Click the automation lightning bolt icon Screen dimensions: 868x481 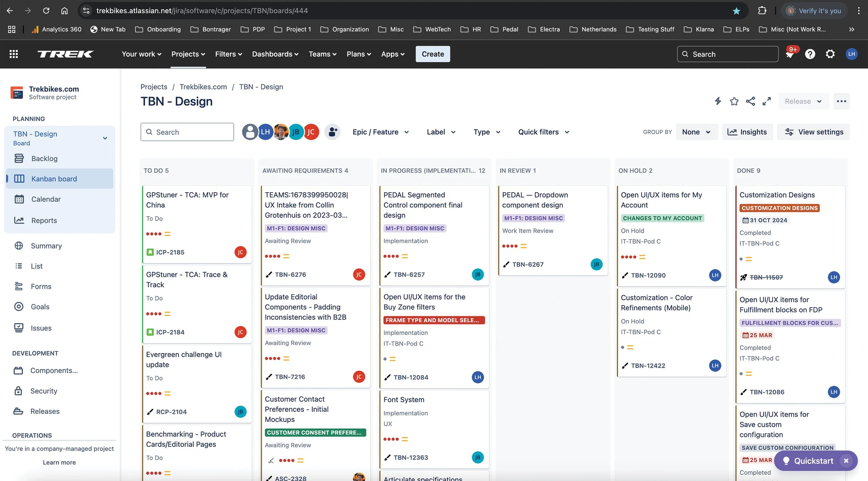click(x=718, y=101)
